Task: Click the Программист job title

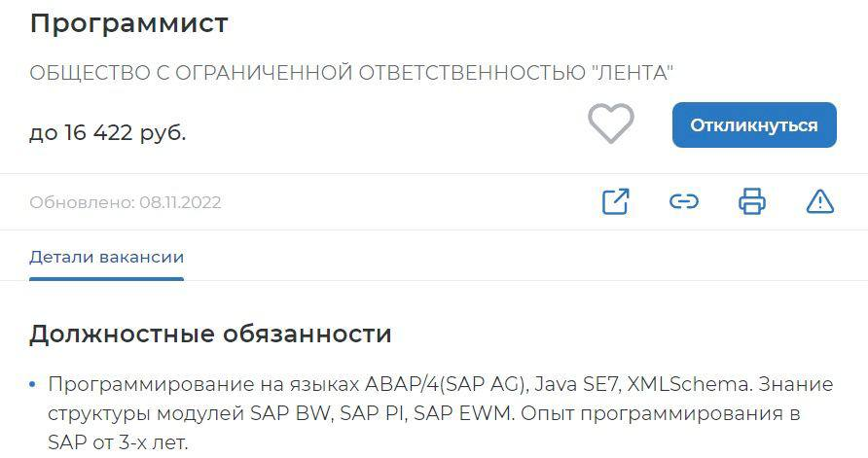Action: [x=128, y=23]
